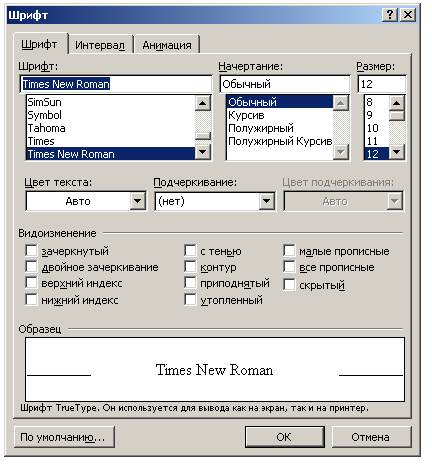Switch to the Интервал tab
Screen dimensions: 432x473
(x=100, y=45)
